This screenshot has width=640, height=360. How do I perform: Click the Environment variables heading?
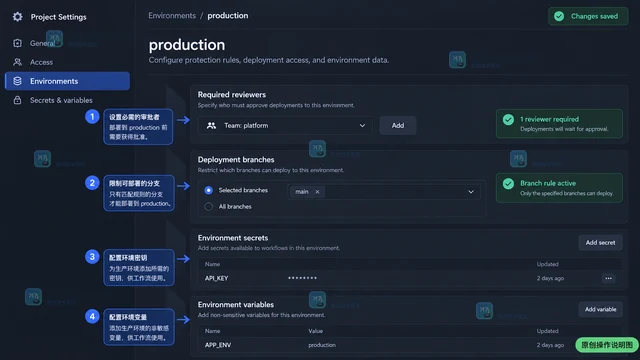tap(236, 305)
